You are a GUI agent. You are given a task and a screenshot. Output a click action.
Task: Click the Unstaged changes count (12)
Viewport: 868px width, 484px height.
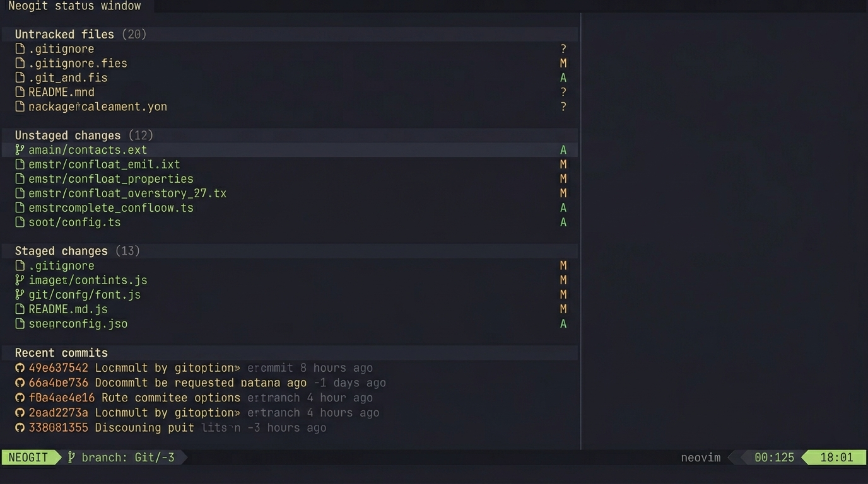click(141, 135)
